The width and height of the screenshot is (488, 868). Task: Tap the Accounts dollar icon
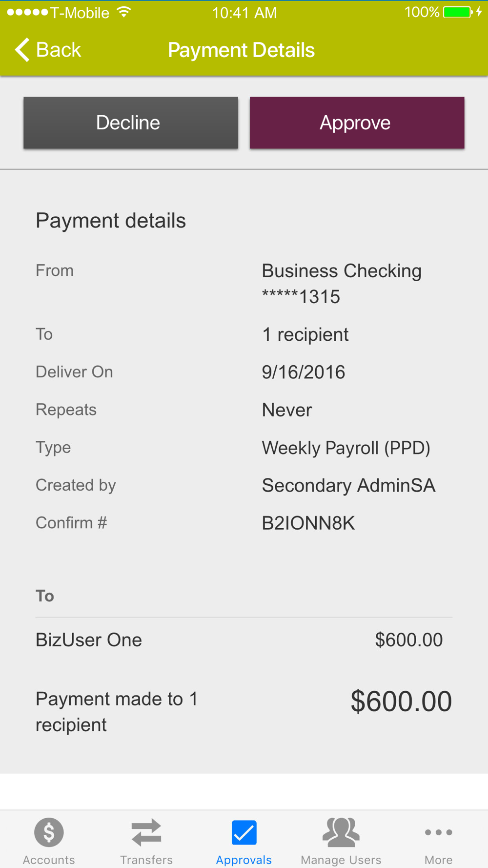pos(49,832)
